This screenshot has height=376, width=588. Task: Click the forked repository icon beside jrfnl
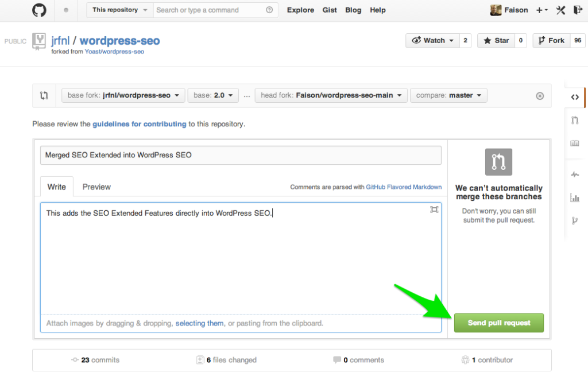pyautogui.click(x=38, y=41)
